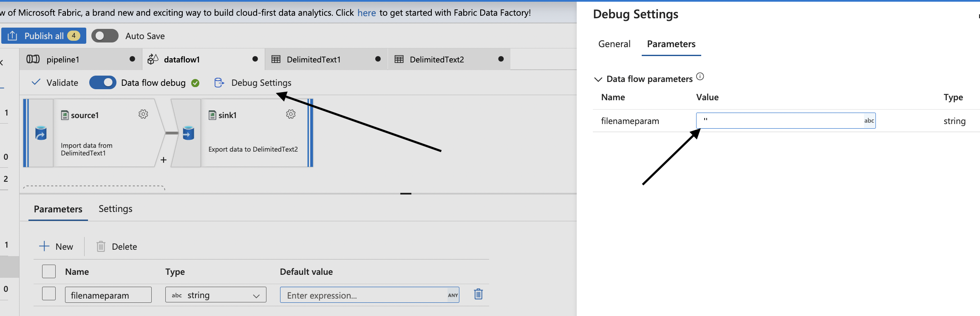Tick the select-all checkbox beside Name
The width and height of the screenshot is (980, 316).
coord(49,271)
